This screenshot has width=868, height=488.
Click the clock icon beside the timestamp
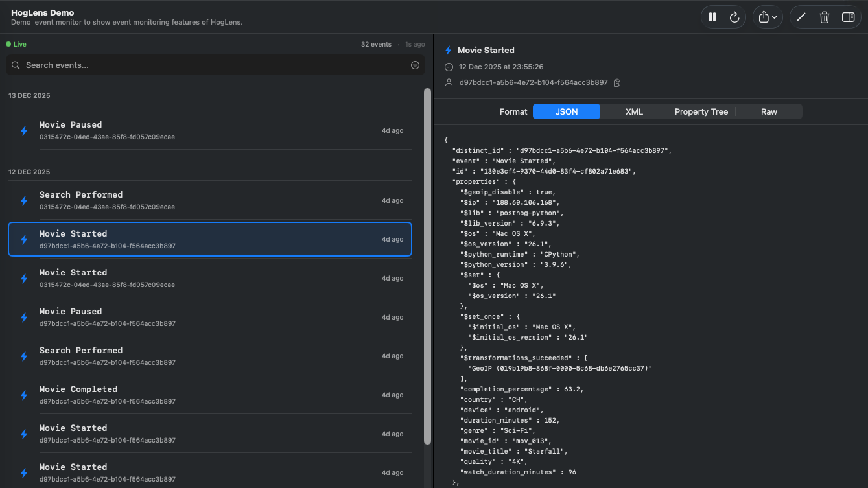(448, 67)
